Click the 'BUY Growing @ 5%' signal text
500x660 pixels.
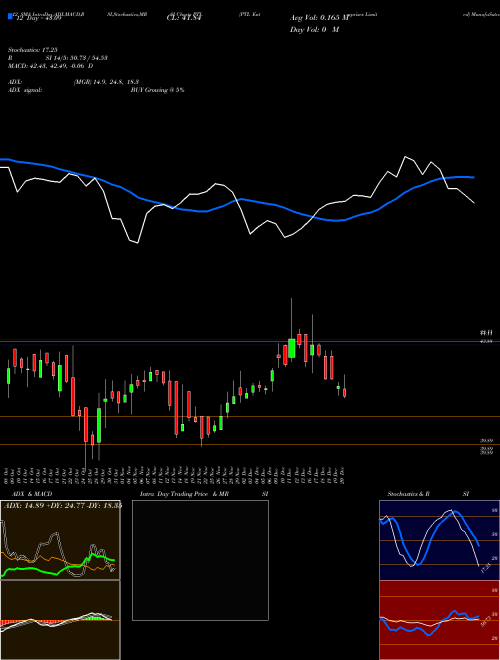[157, 90]
